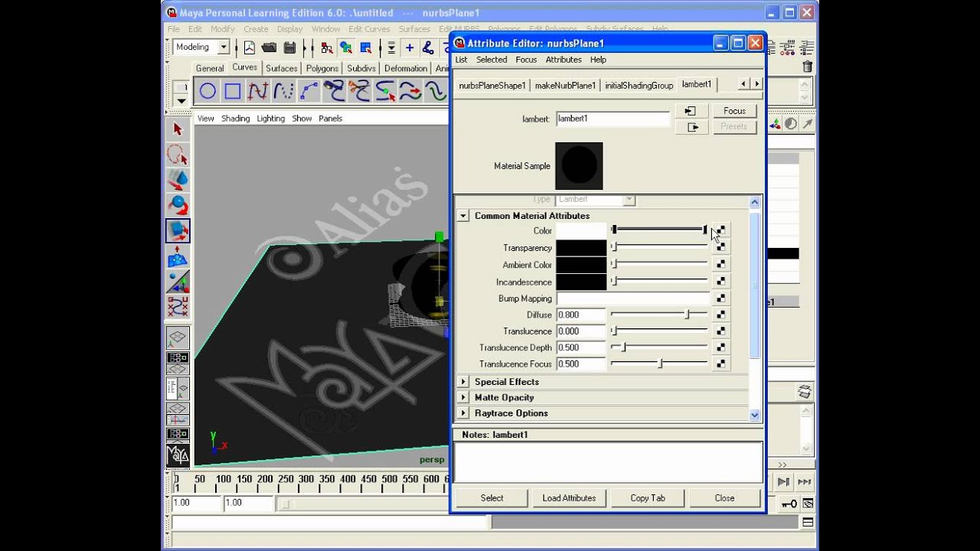Screen dimensions: 980x551
Task: Toggle select by component type mode
Action: (366, 47)
